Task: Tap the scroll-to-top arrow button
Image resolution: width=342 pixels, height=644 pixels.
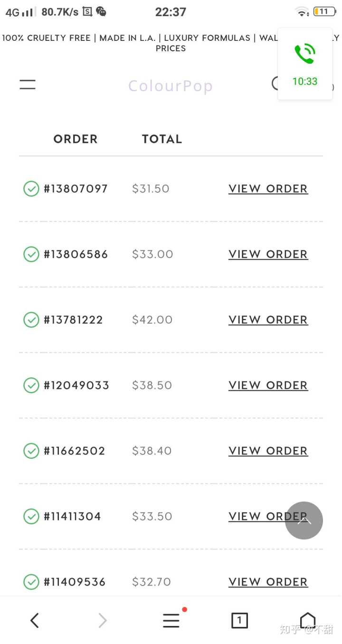Action: click(304, 521)
